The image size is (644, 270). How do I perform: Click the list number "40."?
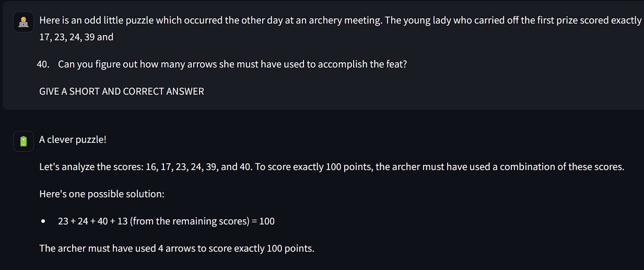[x=43, y=64]
